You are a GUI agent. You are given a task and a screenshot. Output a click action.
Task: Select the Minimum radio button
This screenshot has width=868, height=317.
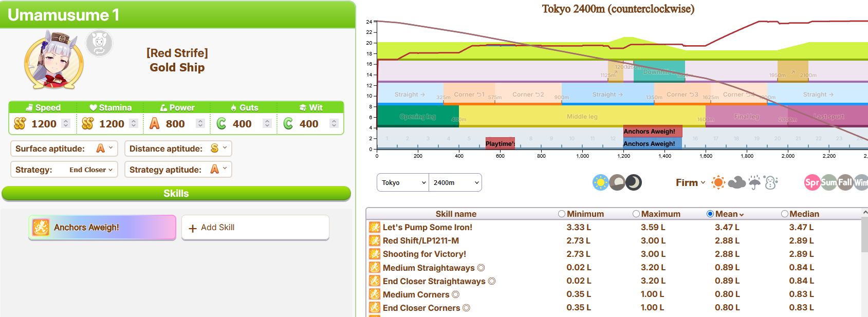coord(562,214)
